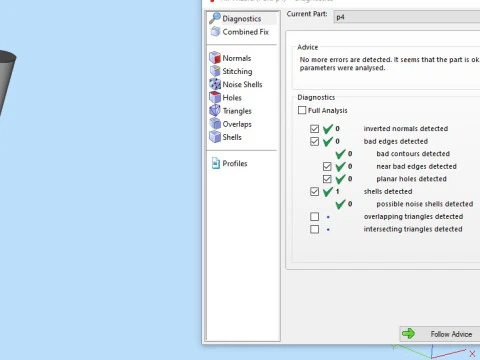This screenshot has width=480, height=360.
Task: Enable intersecting triangles detected checkbox
Action: [x=314, y=229]
